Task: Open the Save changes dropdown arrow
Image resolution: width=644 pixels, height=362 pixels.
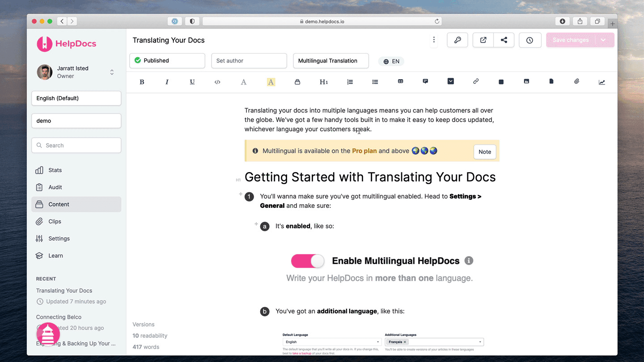Action: (x=603, y=40)
